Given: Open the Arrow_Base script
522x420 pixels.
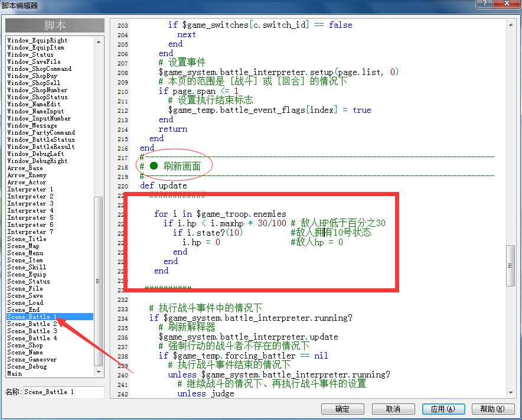Looking at the screenshot, I should [50, 168].
